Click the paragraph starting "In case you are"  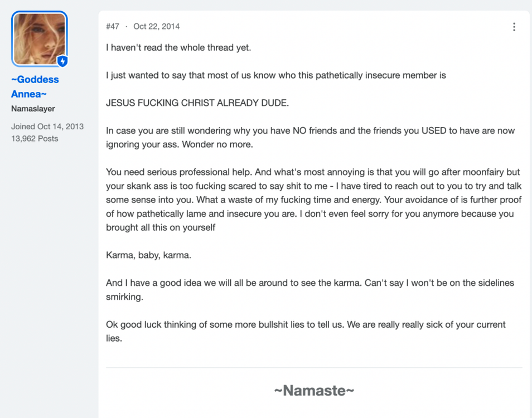[x=310, y=137]
